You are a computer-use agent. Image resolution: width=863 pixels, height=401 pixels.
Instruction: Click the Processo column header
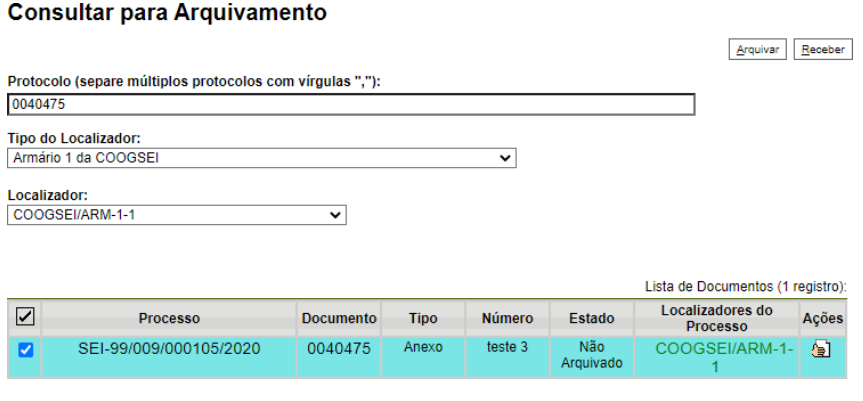point(169,318)
